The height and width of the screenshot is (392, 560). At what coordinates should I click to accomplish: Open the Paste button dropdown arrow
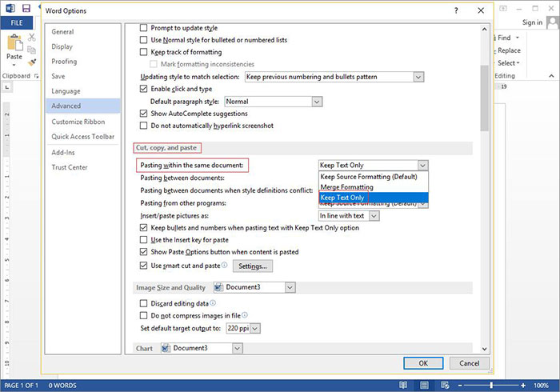(14, 65)
